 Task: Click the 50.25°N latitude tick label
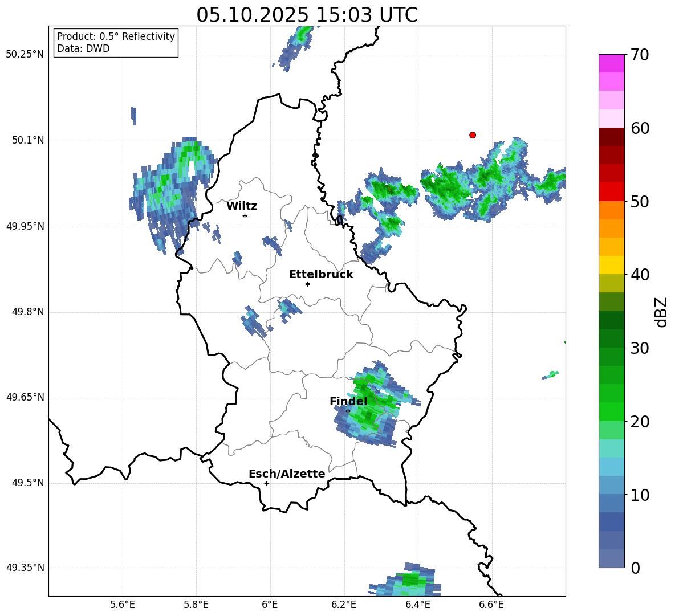(x=25, y=55)
